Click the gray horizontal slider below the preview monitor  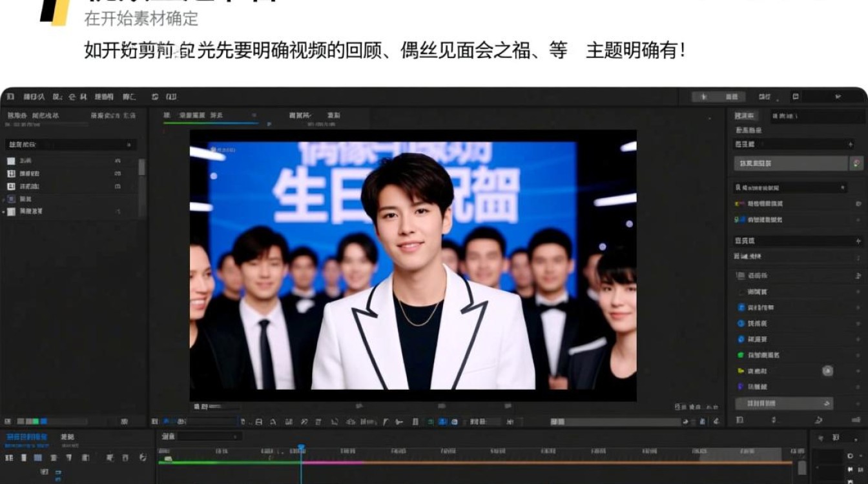(x=615, y=421)
